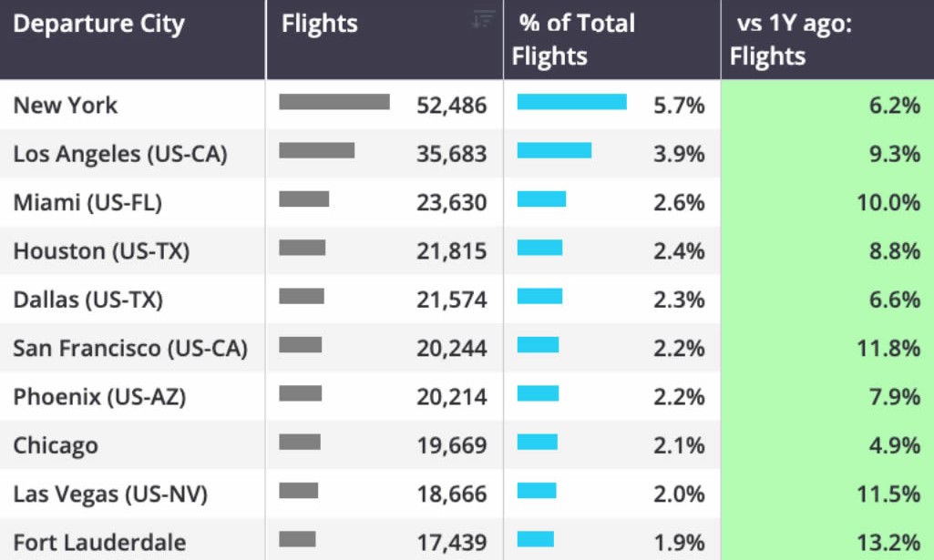Click the 13.2% value for Fort Lauderdale
The width and height of the screenshot is (934, 560).
tap(888, 542)
